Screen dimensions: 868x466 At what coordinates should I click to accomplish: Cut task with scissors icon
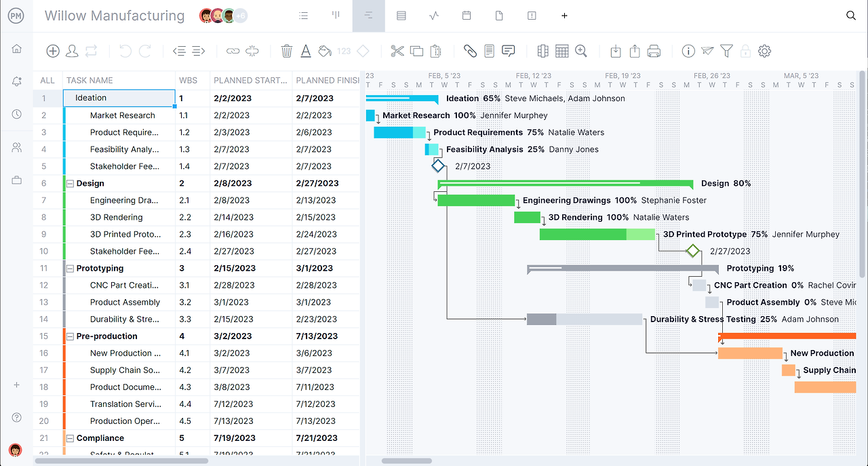tap(397, 51)
